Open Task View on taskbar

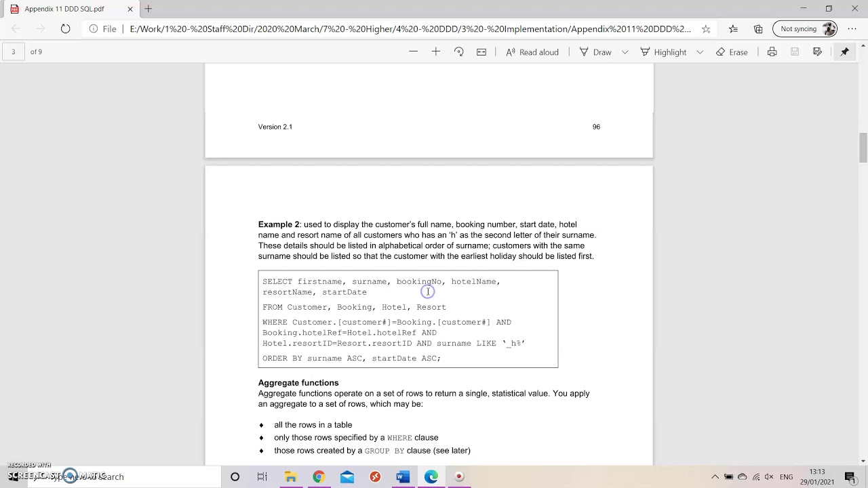[262, 477]
